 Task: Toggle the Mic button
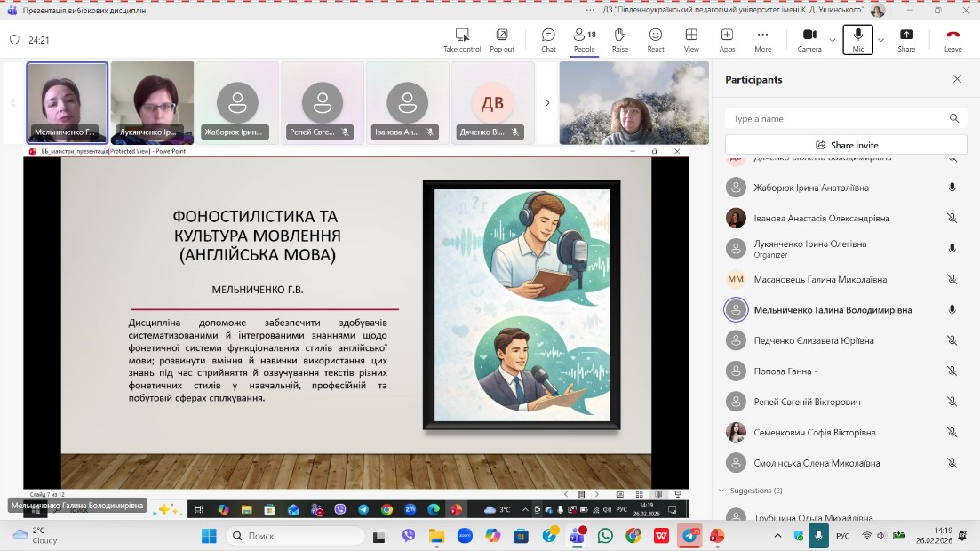(x=857, y=39)
